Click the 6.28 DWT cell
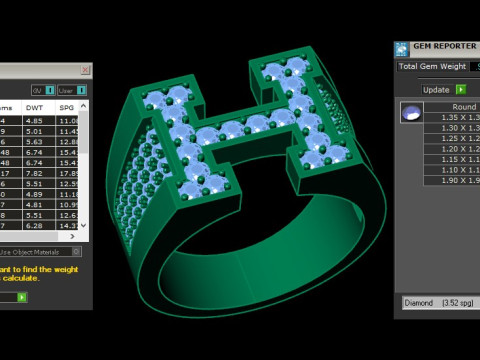 [39, 226]
